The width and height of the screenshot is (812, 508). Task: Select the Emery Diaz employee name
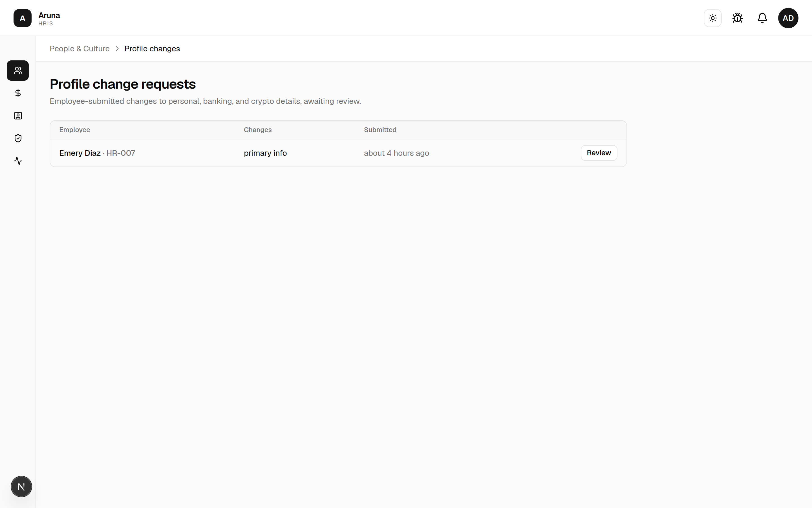(80, 153)
